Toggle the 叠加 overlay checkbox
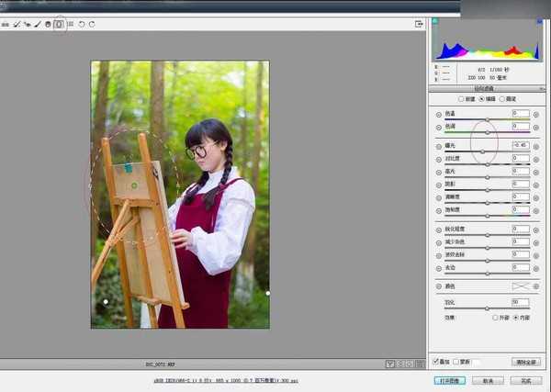 coord(436,362)
